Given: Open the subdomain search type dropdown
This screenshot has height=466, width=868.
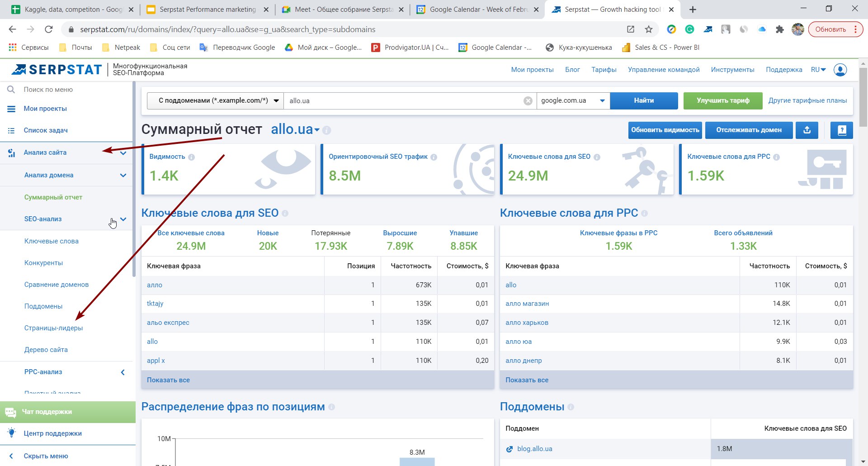Looking at the screenshot, I should click(215, 101).
